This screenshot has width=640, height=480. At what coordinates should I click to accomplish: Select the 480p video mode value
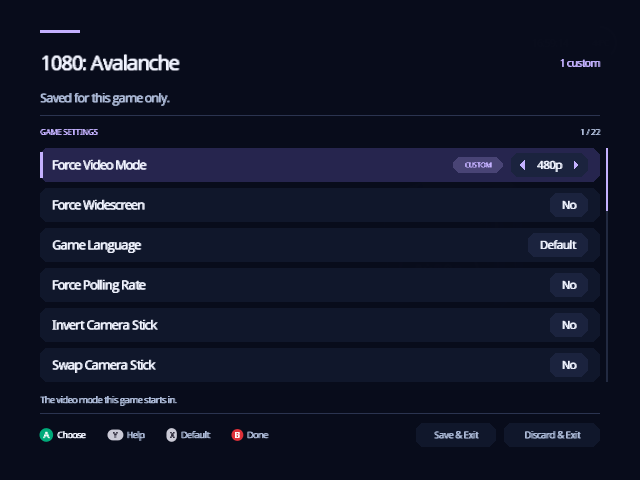point(549,165)
